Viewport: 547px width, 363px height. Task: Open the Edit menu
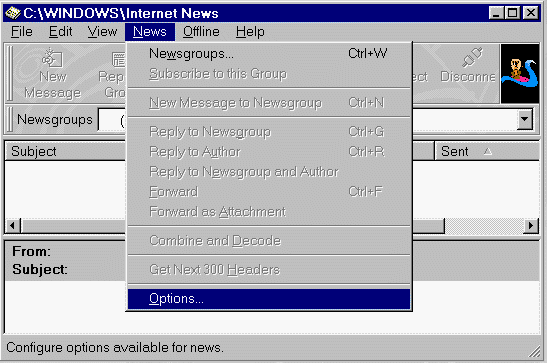coord(60,32)
